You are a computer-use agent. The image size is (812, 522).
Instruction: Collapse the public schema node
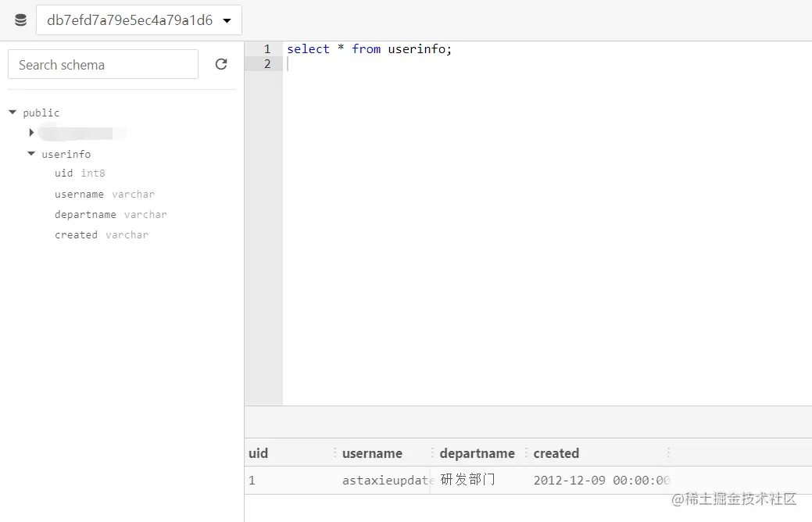click(13, 113)
